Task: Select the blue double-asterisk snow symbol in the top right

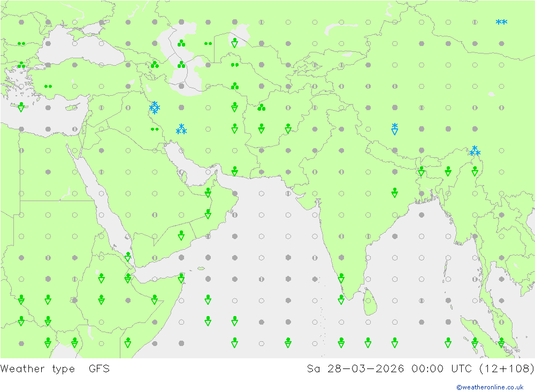Action: click(x=501, y=22)
